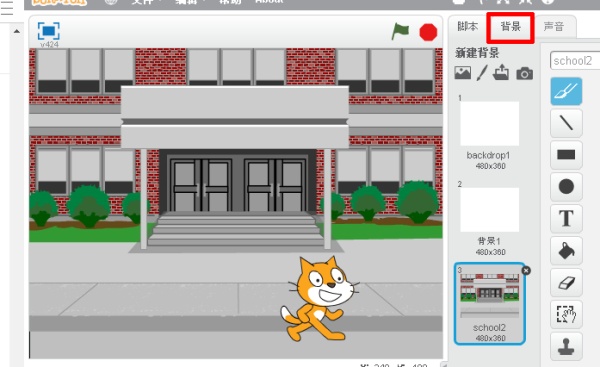
Task: Stop the project with red stop button
Action: click(x=428, y=32)
